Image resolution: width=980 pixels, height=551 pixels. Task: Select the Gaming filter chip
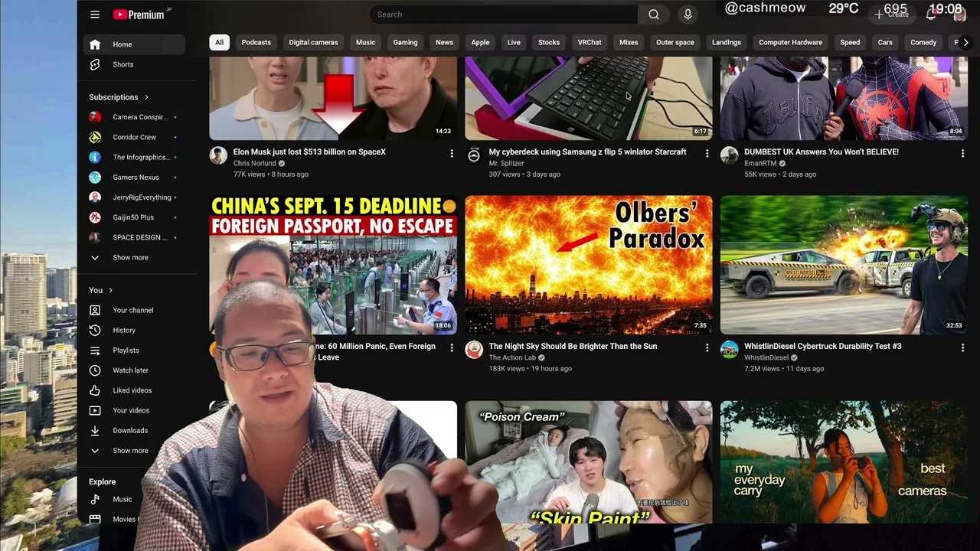[405, 42]
